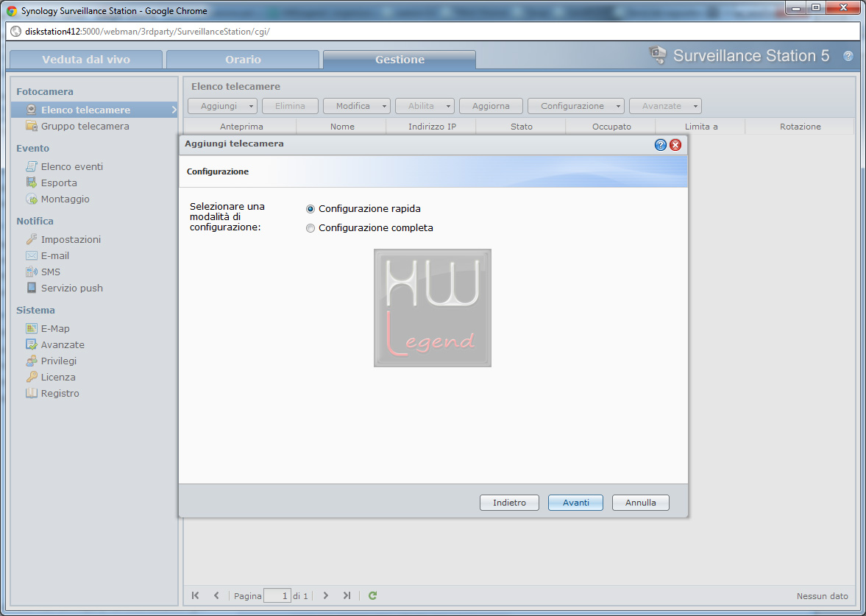Click the Registro book icon
Image resolution: width=866 pixels, height=616 pixels.
(32, 393)
